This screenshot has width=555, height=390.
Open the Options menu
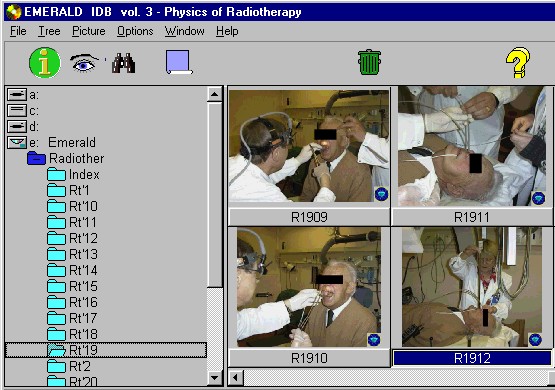click(x=135, y=31)
